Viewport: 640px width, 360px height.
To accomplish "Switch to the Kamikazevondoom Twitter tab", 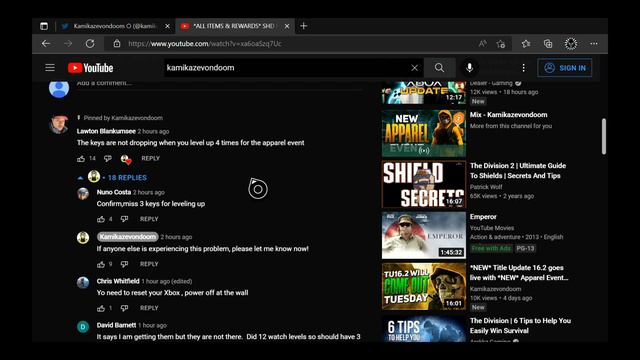I will coord(114,26).
